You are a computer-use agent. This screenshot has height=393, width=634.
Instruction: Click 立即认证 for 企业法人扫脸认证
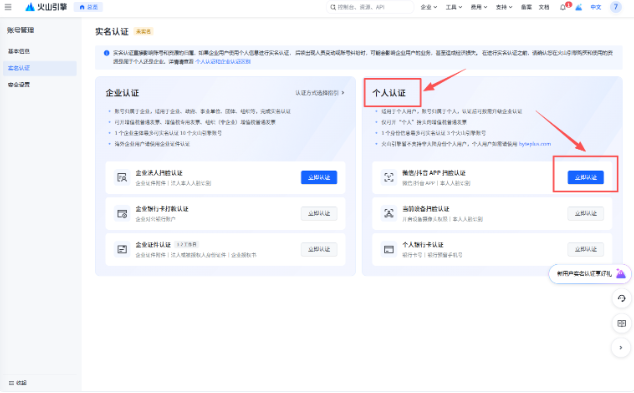(319, 177)
